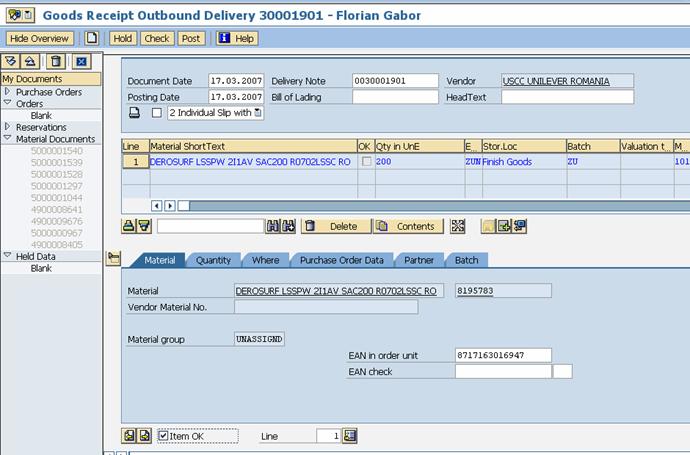690x455 pixels.
Task: Switch to the Quantity tab
Action: 213,260
